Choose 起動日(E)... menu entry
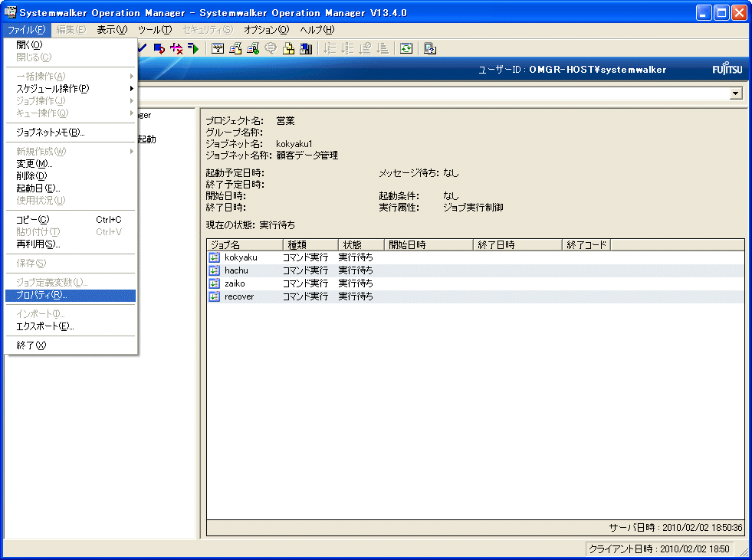The width and height of the screenshot is (752, 560). pyautogui.click(x=71, y=188)
